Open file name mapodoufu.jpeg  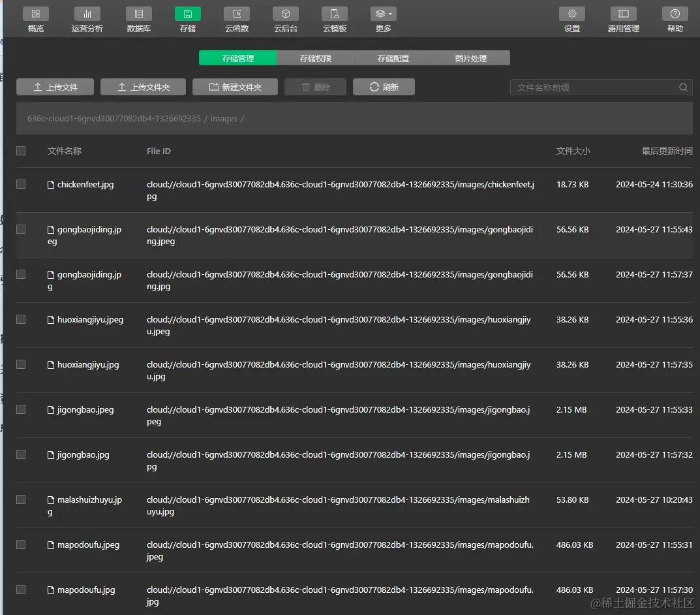pos(88,545)
